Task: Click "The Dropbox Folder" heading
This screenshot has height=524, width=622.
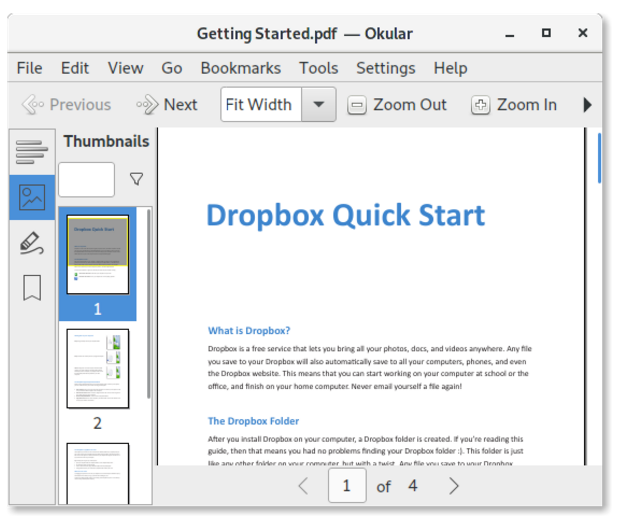Action: [253, 421]
